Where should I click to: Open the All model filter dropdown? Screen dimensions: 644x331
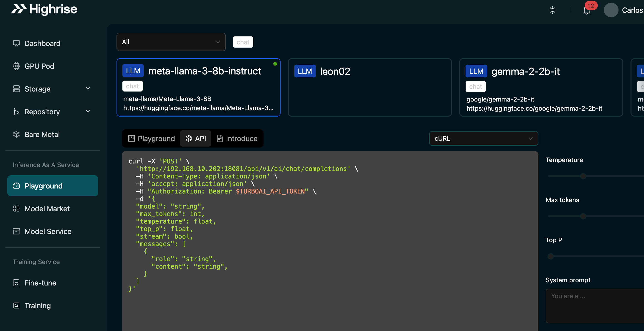[x=171, y=42]
